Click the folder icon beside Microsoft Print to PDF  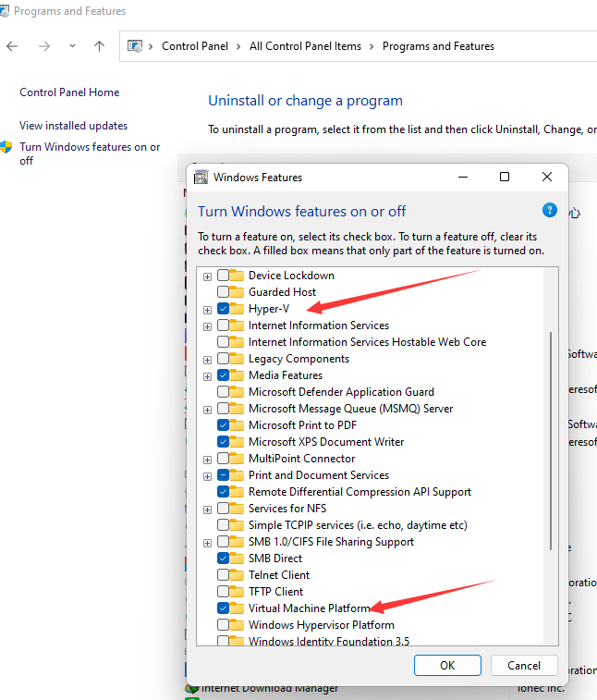point(237,425)
